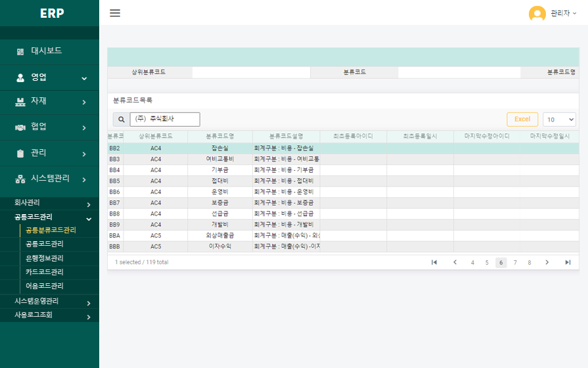Click the 선급금 name cell
This screenshot has width=588, height=368.
[219, 214]
